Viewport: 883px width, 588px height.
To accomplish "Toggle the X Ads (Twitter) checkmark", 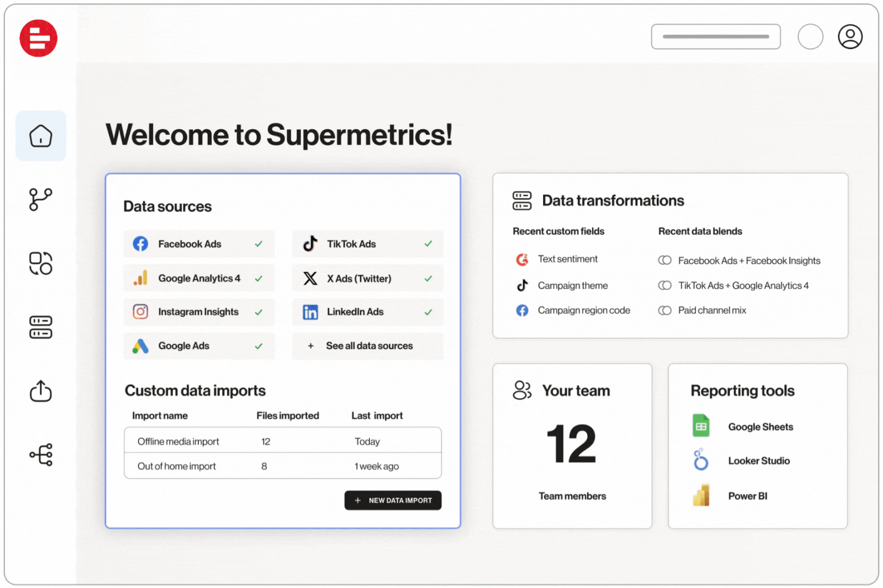I will pyautogui.click(x=428, y=278).
